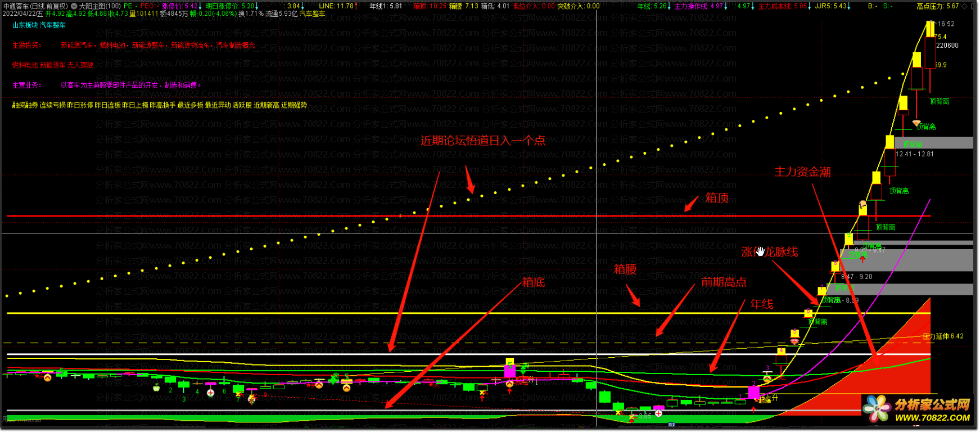The width and height of the screenshot is (980, 432).
Task: Click the 12.41 - 12.81 gap range label
Action: (915, 154)
